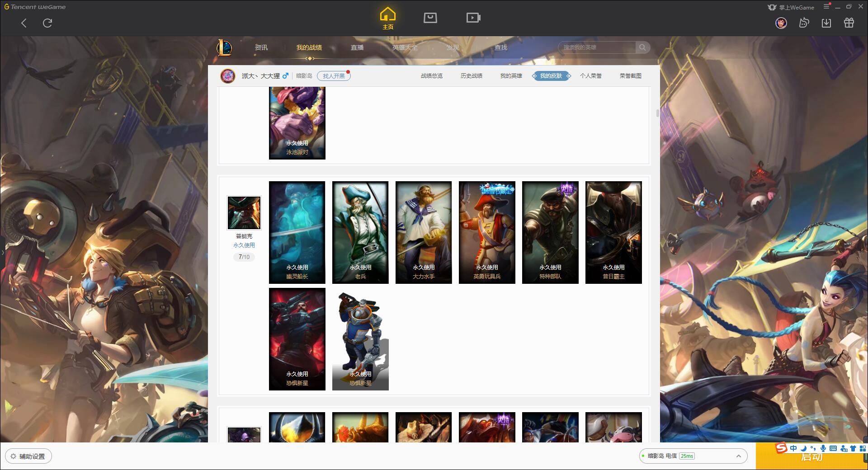Open the store bag icon in top bar
Viewport: 868px width, 470px height.
(430, 18)
